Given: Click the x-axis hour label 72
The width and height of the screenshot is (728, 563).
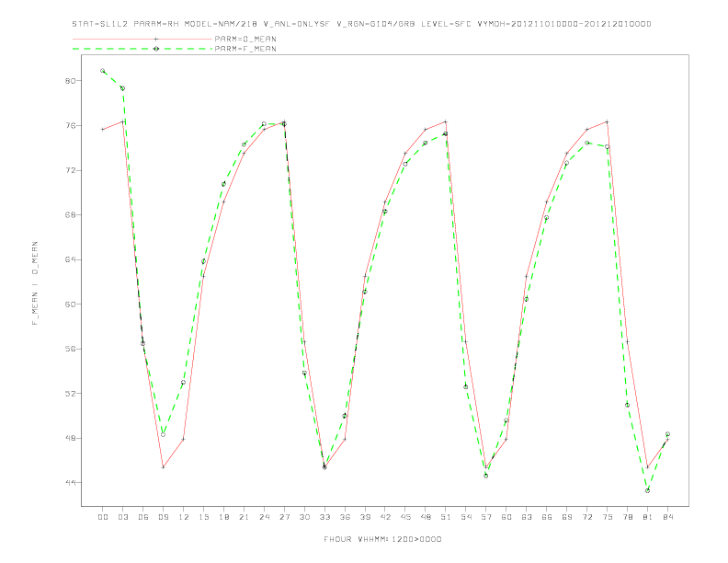Looking at the screenshot, I should coord(586,517).
